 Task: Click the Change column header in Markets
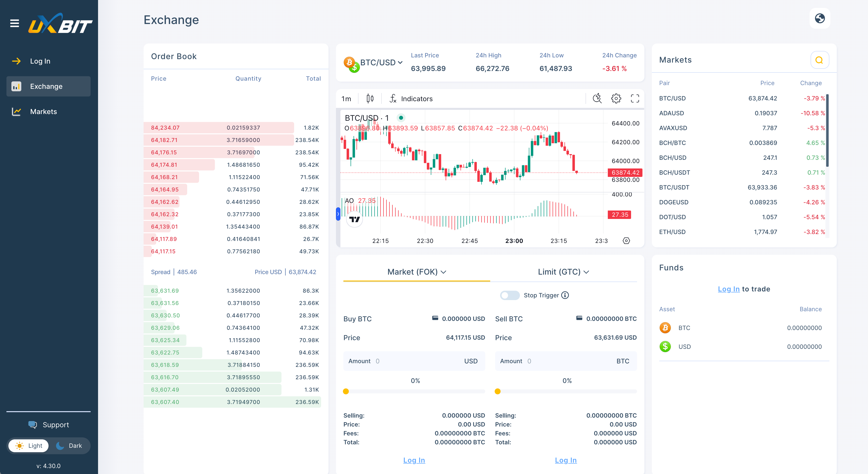coord(811,83)
